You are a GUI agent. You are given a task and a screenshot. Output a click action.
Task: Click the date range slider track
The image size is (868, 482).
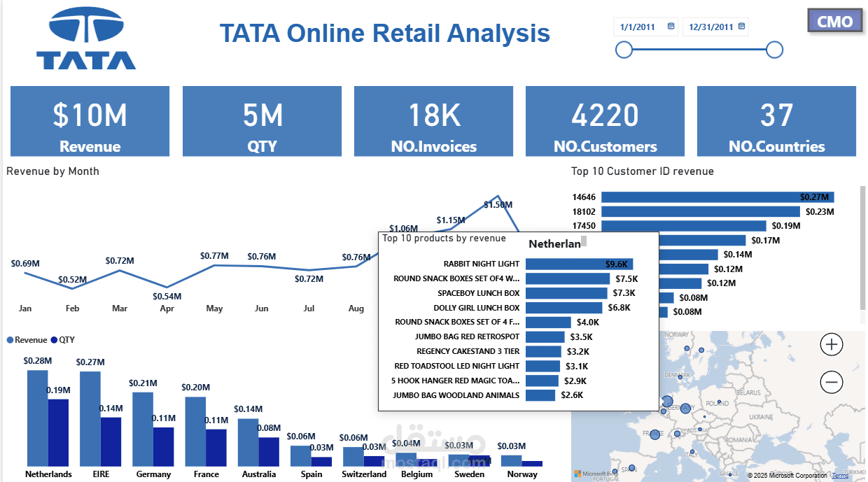(699, 49)
